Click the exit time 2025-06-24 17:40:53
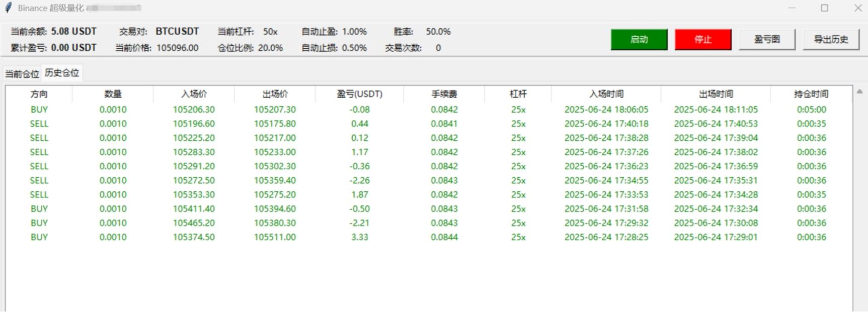Screen dimensions: 868x312 click(x=716, y=124)
